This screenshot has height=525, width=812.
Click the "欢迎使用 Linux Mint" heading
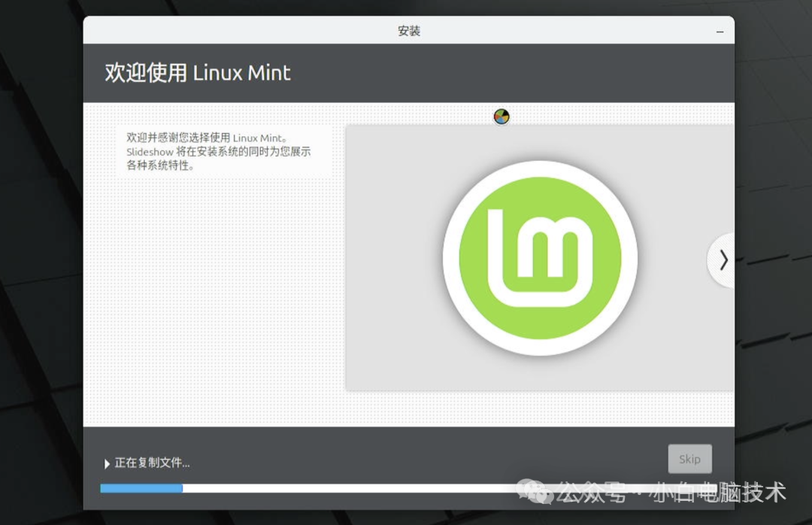198,72
